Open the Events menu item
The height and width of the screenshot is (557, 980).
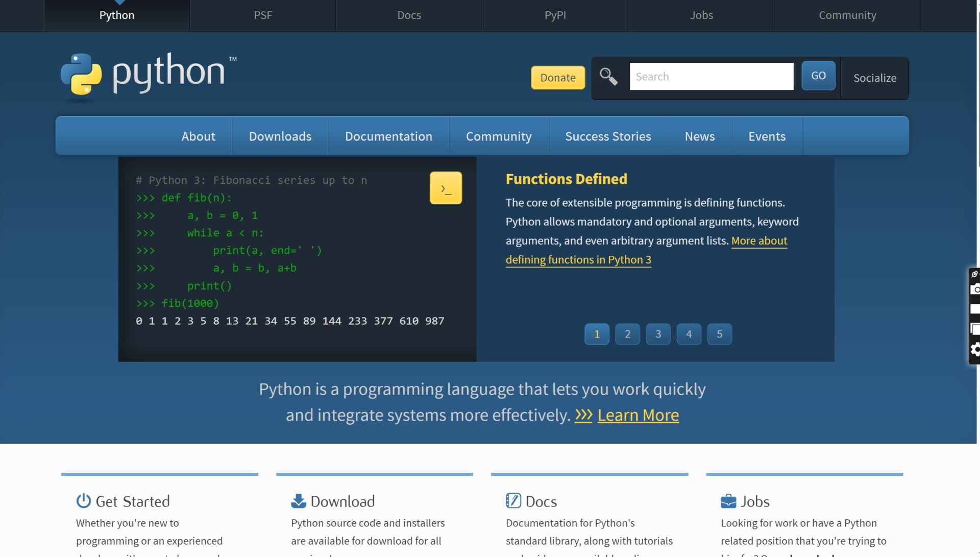(767, 135)
